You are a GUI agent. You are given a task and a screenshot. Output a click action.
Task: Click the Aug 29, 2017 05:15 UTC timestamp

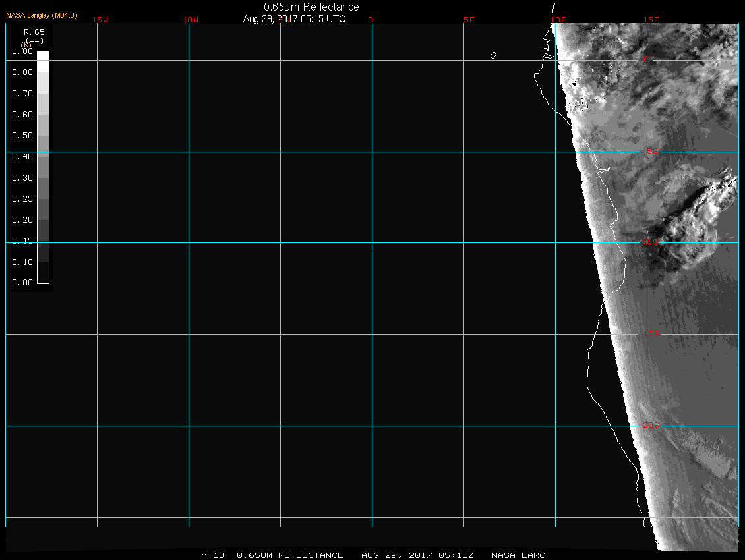[x=294, y=19]
